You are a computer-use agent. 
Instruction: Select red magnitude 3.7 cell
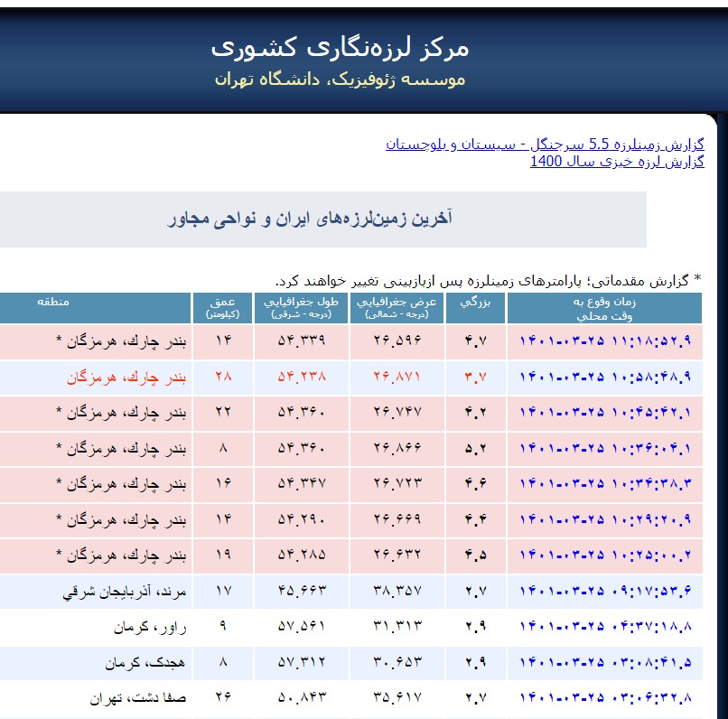click(x=475, y=377)
